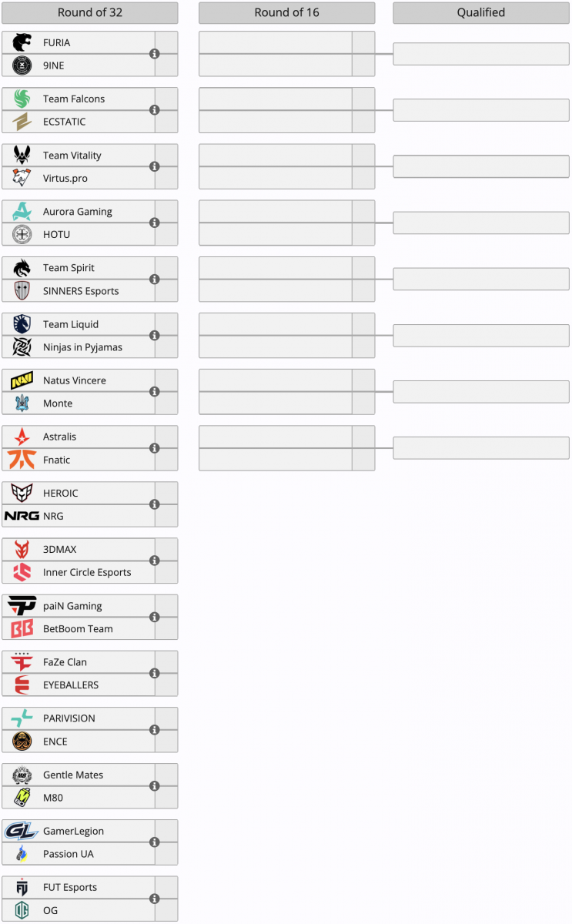This screenshot has width=572, height=924.
Task: Open info for FURIA vs 9INE match
Action: [x=154, y=54]
